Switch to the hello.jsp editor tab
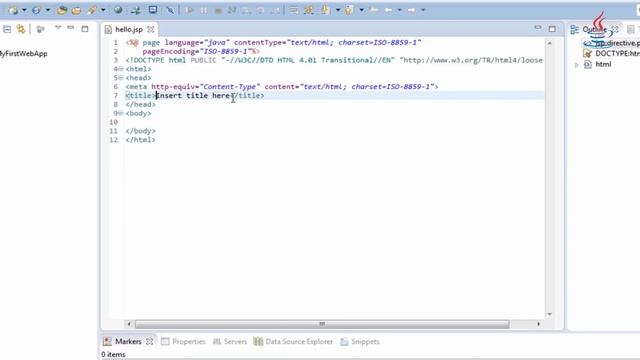The image size is (640, 360). click(129, 29)
